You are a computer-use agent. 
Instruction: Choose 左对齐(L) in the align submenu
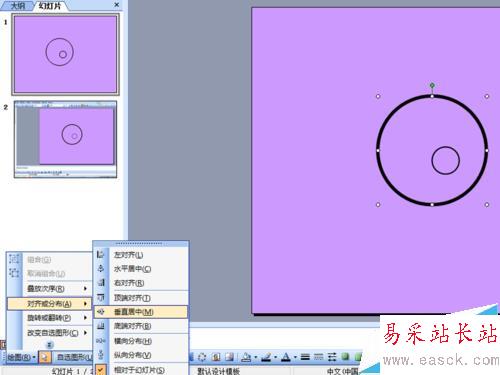141,255
